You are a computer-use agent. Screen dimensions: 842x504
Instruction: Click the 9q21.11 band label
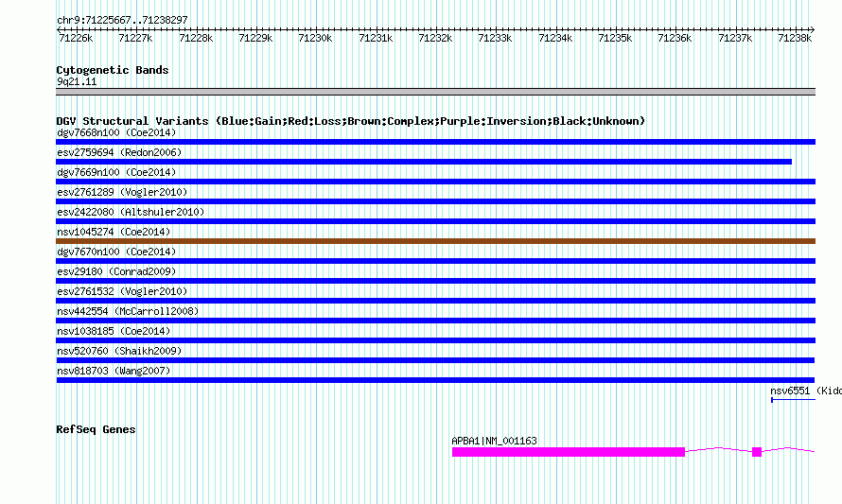coord(77,81)
